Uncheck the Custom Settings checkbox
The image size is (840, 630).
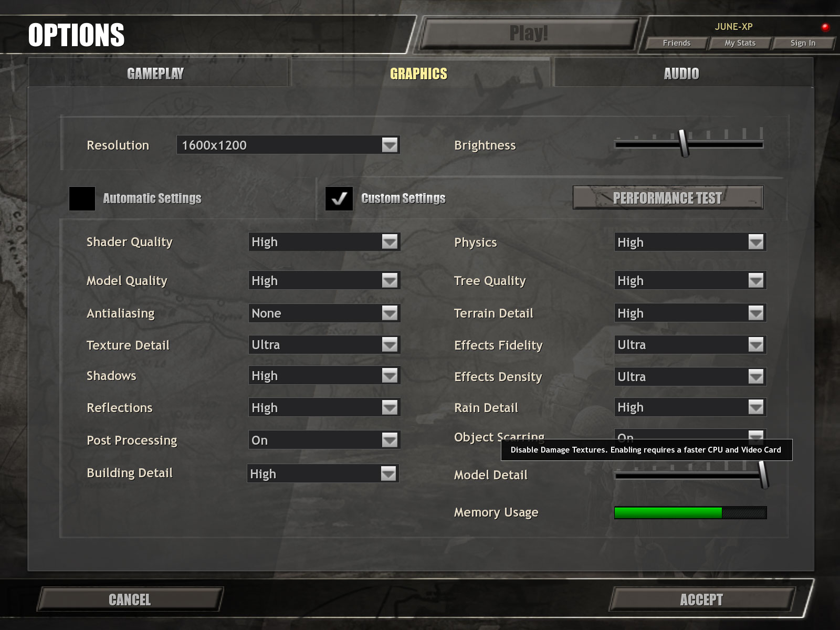339,198
